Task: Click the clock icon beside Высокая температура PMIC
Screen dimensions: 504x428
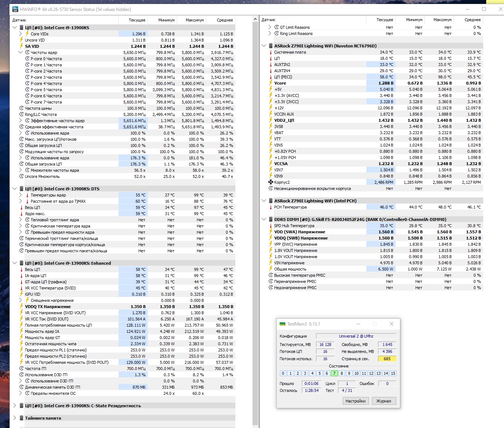Action: pos(271,275)
